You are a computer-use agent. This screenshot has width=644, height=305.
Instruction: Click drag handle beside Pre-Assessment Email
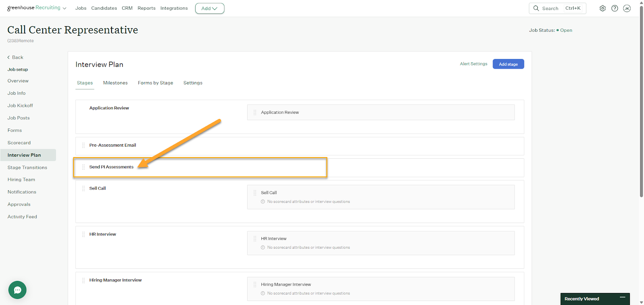tap(83, 145)
